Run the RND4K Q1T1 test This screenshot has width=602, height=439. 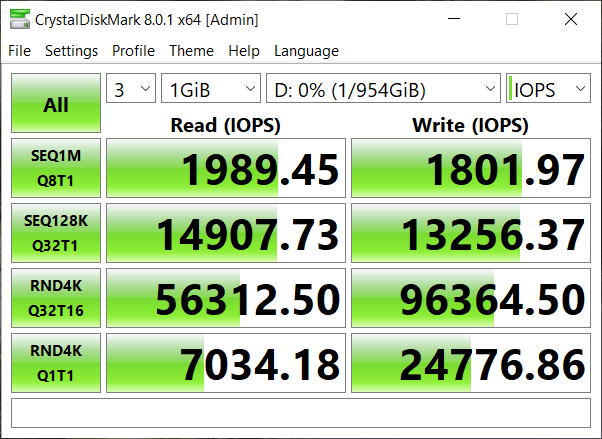pos(56,363)
